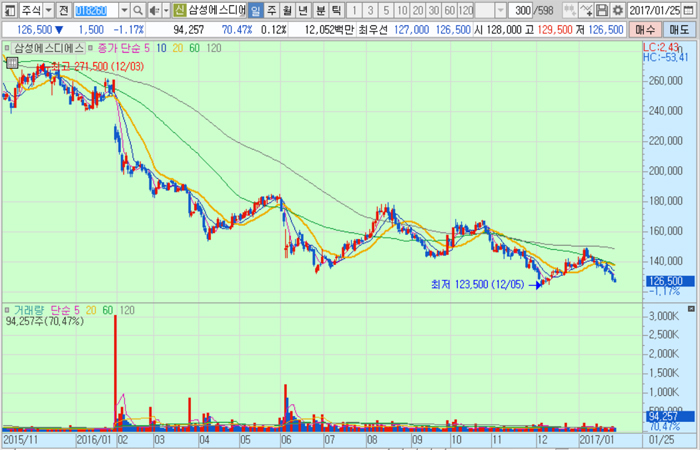This screenshot has width=700, height=450.
Task: Click the green 신 badge icon
Action: [179, 10]
